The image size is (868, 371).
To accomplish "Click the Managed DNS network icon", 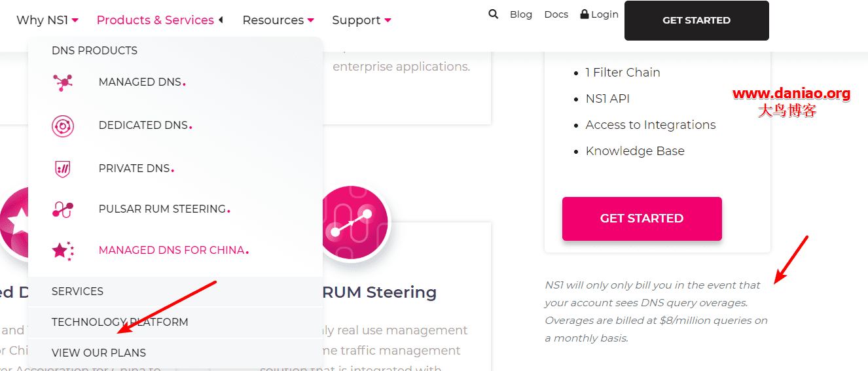I will pyautogui.click(x=63, y=82).
